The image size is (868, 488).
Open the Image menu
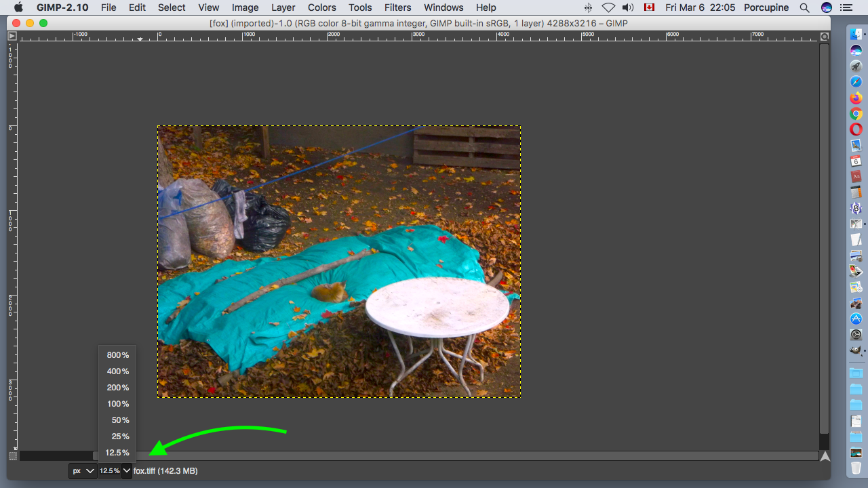click(x=245, y=7)
